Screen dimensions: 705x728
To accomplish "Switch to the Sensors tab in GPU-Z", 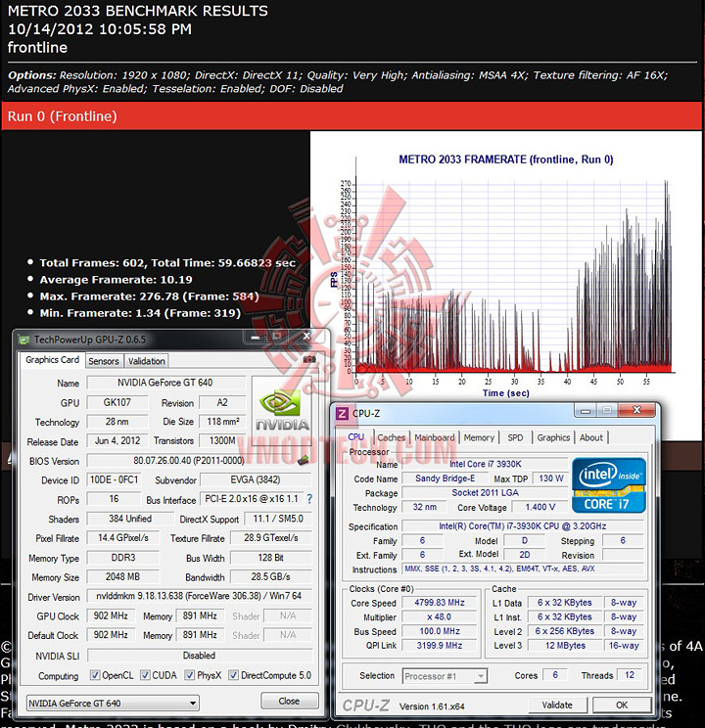I will (104, 361).
